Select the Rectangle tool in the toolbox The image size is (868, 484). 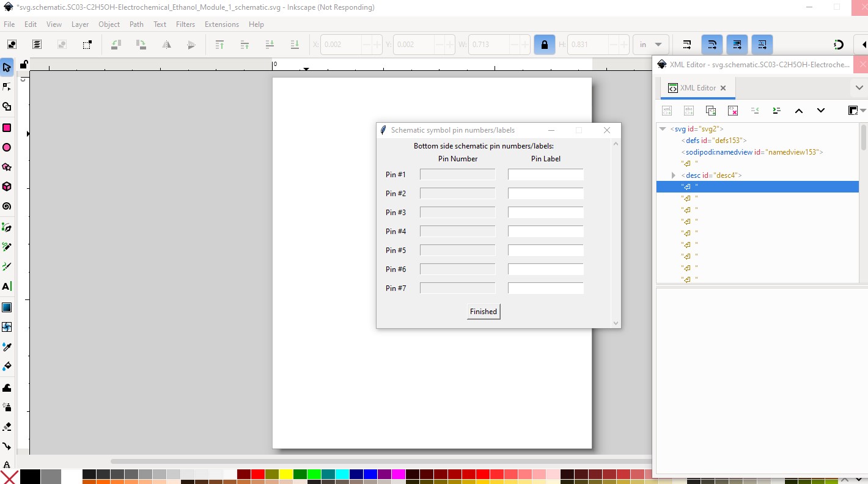coord(7,128)
